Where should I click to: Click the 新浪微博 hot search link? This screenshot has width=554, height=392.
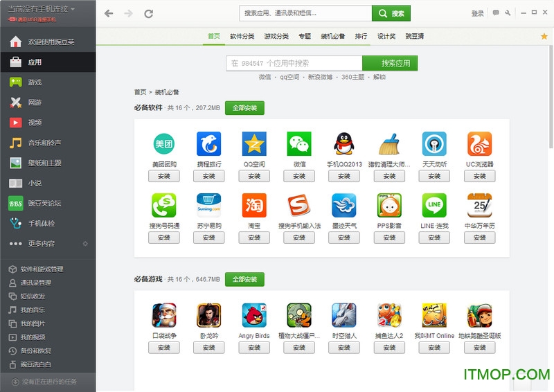(320, 77)
